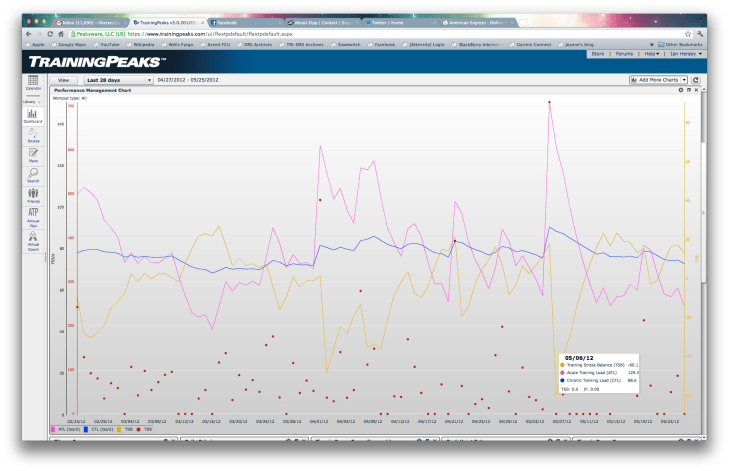Expand the Library section in sidebar
This screenshot has height=471, width=729.
31,101
